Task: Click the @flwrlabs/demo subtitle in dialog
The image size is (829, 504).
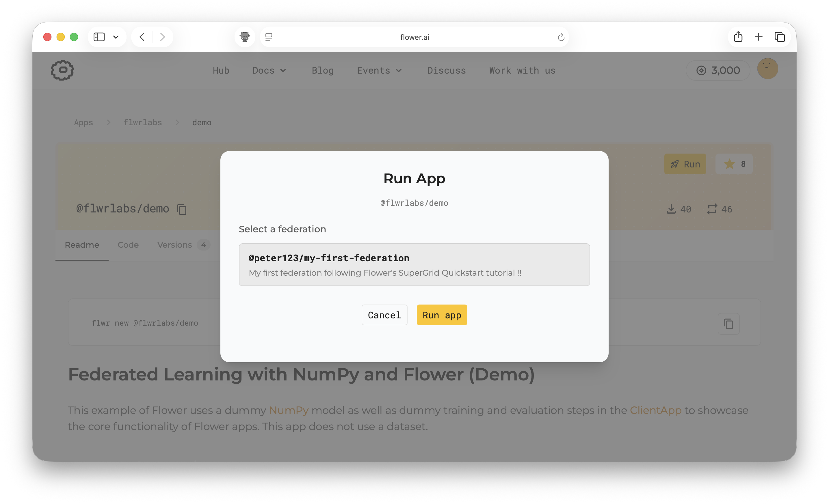Action: pyautogui.click(x=414, y=203)
